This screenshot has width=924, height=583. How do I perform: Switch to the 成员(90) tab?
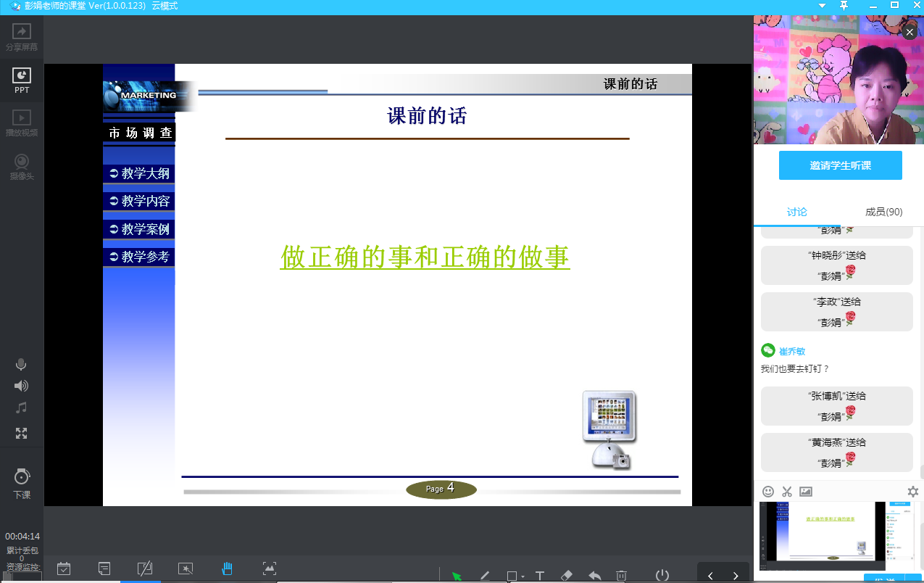883,212
